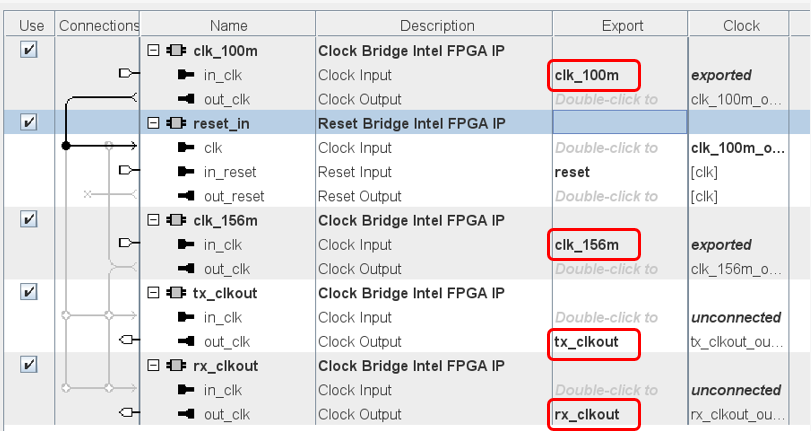This screenshot has height=431, width=811.
Task: Click the filled connection dot on reset_in clk
Action: point(65,146)
